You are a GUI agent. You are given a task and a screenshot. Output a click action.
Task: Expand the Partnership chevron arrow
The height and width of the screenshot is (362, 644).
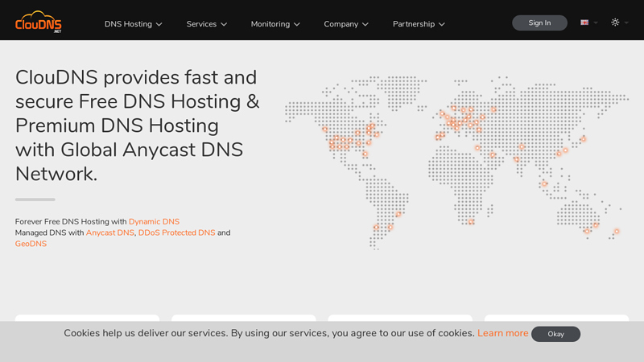tap(441, 25)
